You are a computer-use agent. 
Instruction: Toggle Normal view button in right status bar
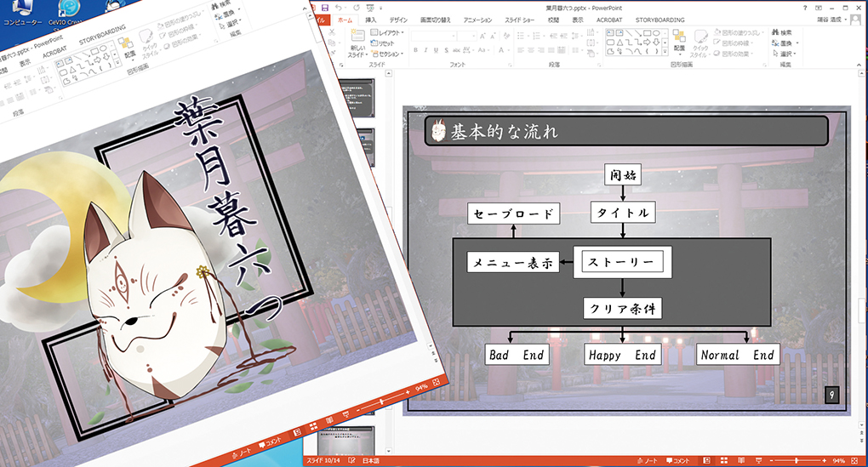click(x=707, y=460)
